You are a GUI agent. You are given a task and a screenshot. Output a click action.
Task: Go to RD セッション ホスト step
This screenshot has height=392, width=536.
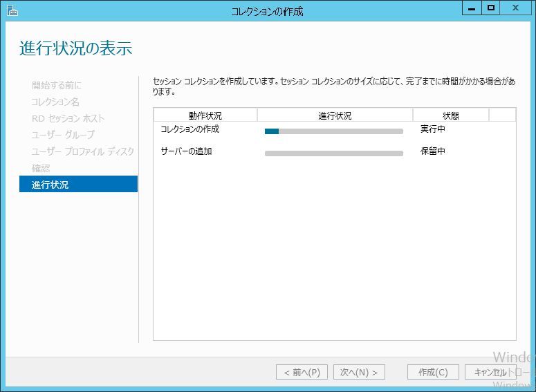(x=68, y=118)
